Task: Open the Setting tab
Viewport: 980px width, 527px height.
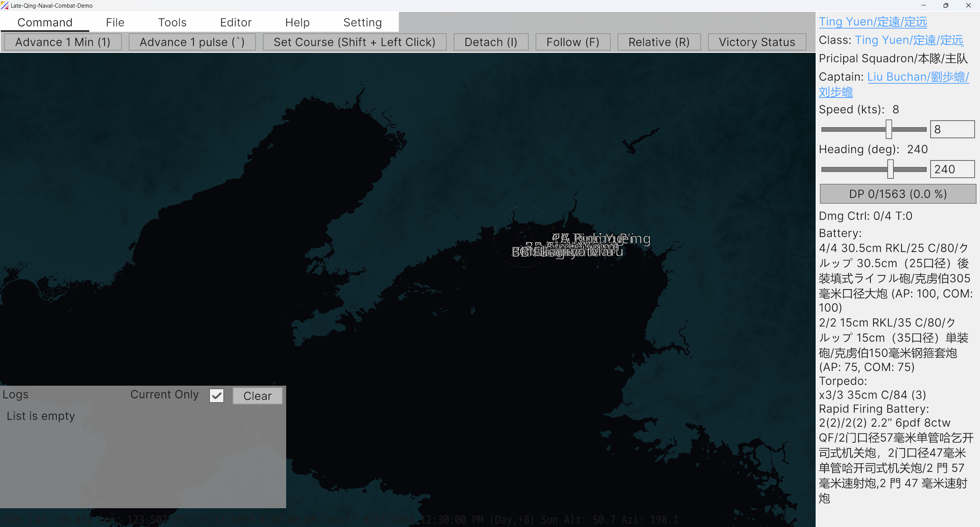Action: (x=362, y=22)
